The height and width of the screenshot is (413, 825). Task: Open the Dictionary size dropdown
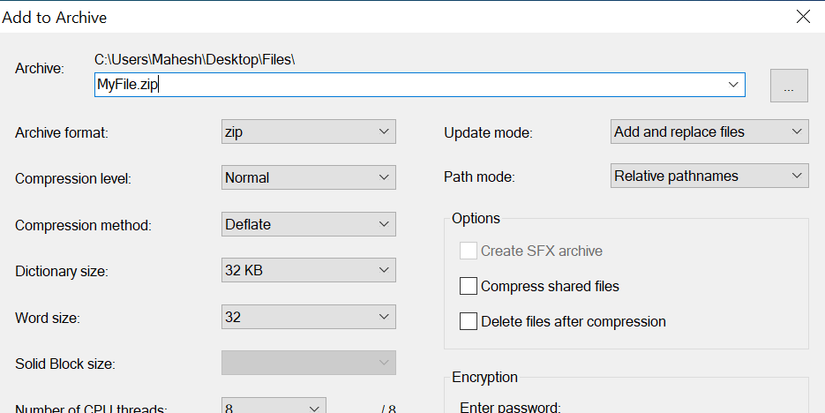click(x=308, y=271)
